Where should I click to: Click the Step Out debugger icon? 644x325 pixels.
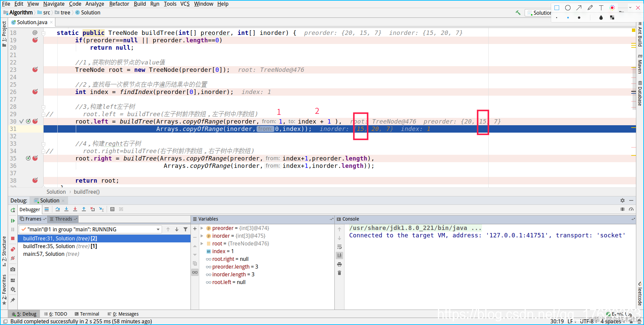pos(84,209)
